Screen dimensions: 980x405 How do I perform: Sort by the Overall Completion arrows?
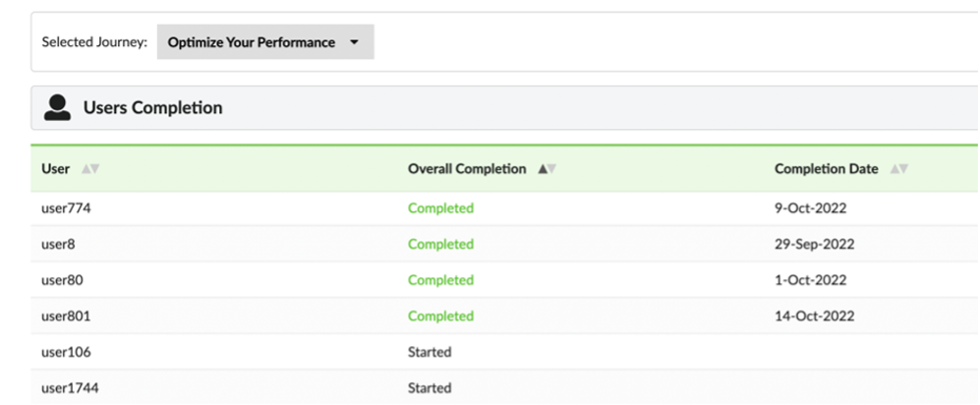(547, 169)
